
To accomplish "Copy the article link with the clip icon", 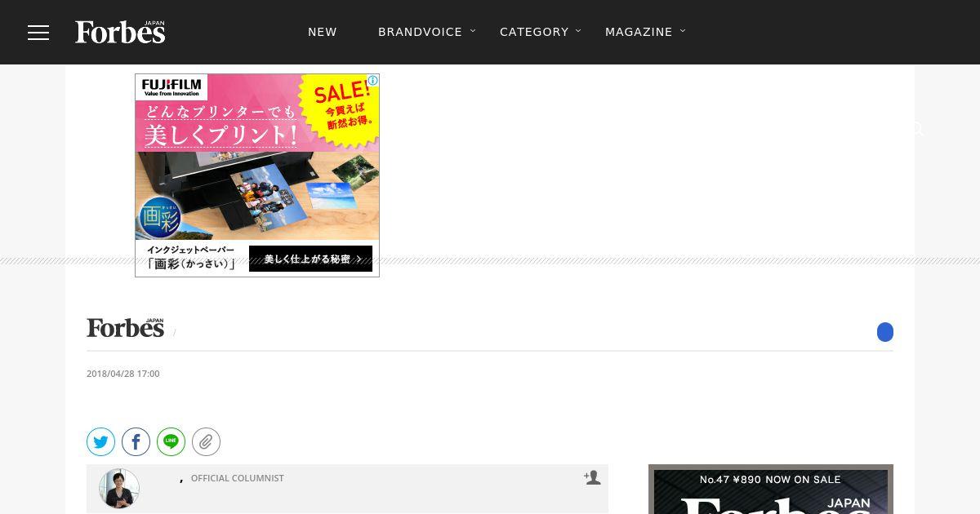I will (206, 442).
